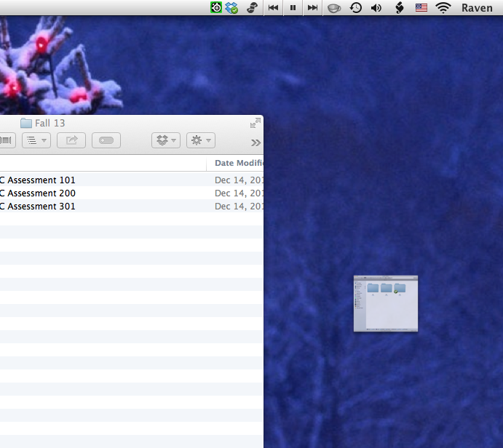
Task: Skip to previous track in menu bar
Action: pos(273,8)
